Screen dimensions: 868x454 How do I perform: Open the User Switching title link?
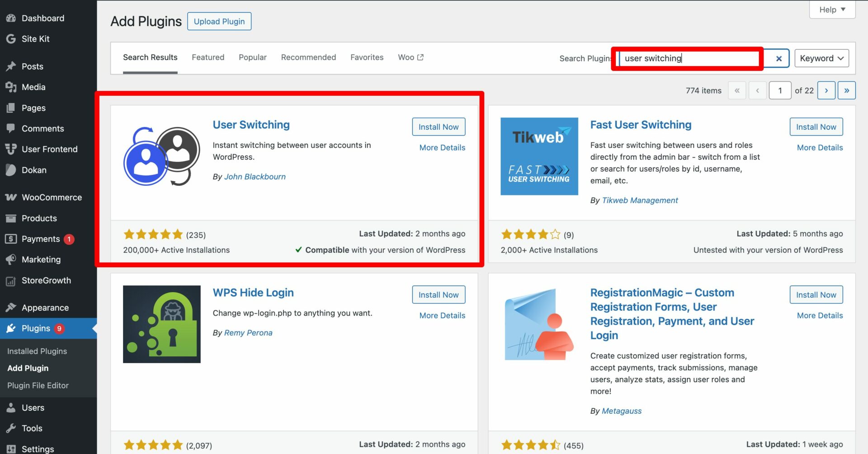(x=251, y=125)
